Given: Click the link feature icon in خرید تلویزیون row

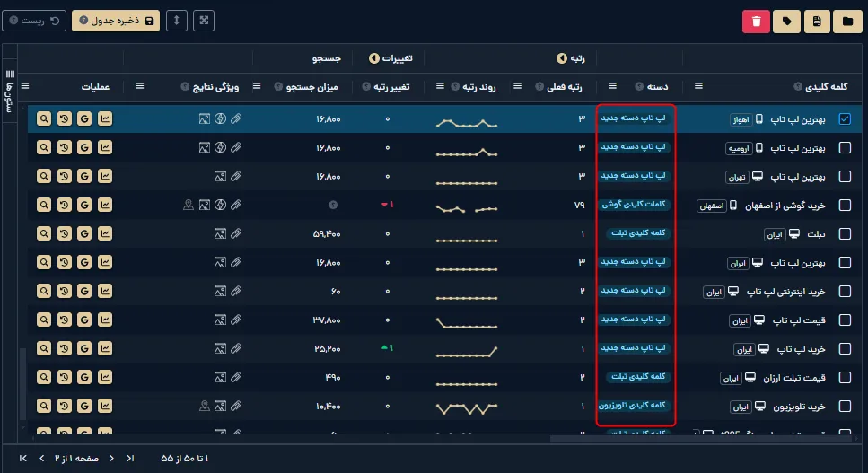Looking at the screenshot, I should tap(236, 406).
